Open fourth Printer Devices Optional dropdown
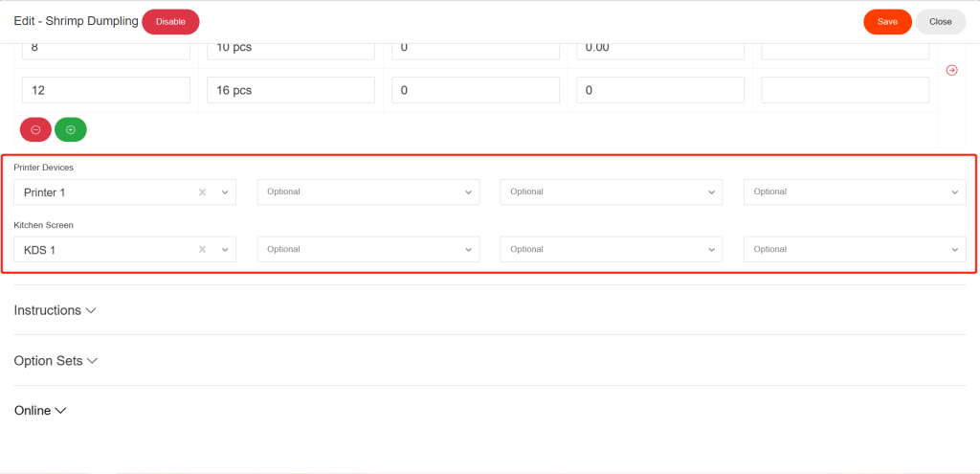The image size is (980, 474). click(x=855, y=192)
